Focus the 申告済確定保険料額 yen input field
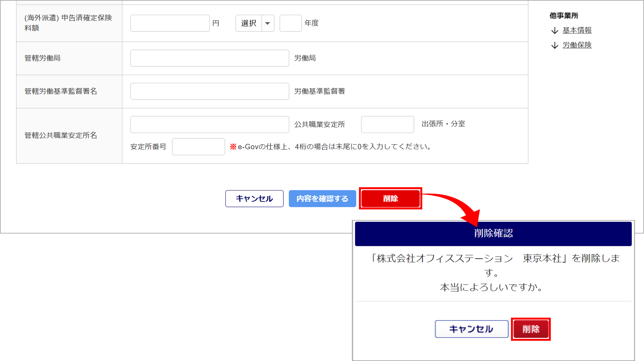 point(170,23)
